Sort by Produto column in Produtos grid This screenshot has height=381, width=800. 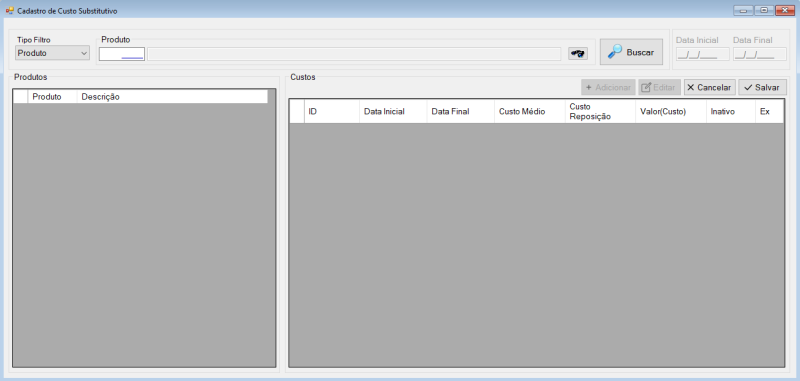(53, 97)
